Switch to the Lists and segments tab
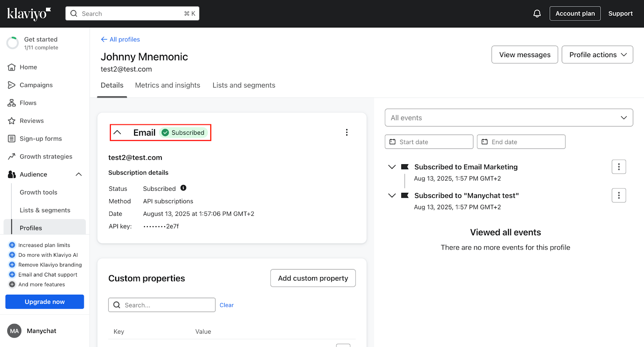Screen dimensions: 644x347 tap(244, 85)
